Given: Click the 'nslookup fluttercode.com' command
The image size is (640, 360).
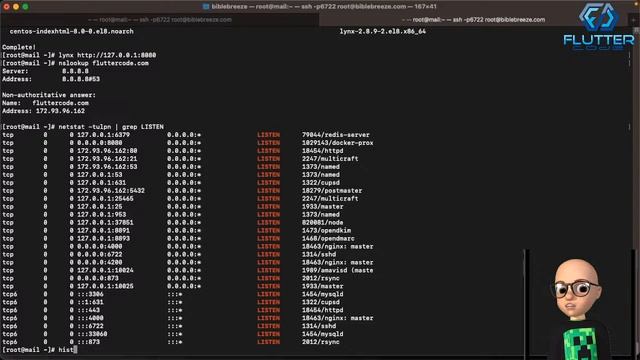Looking at the screenshot, I should click(104, 63).
